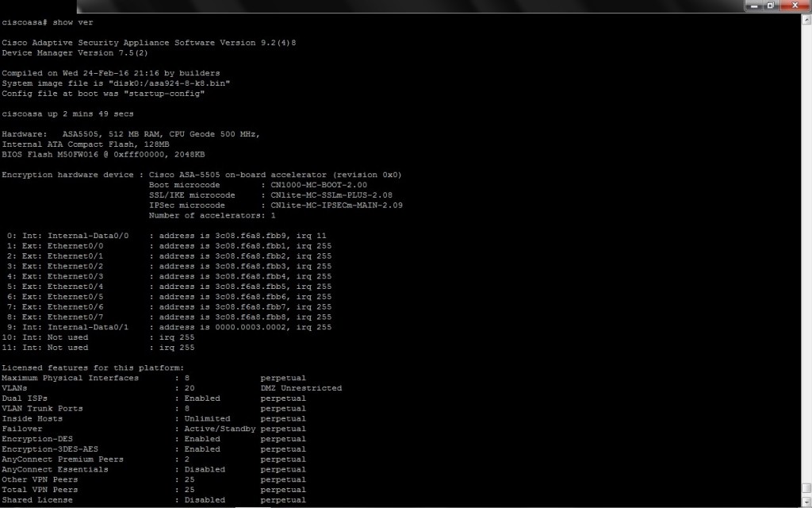Screen dimensions: 812x508
Task: Click the 'VLAN Trunk Ports' label
Action: pyautogui.click(x=43, y=409)
